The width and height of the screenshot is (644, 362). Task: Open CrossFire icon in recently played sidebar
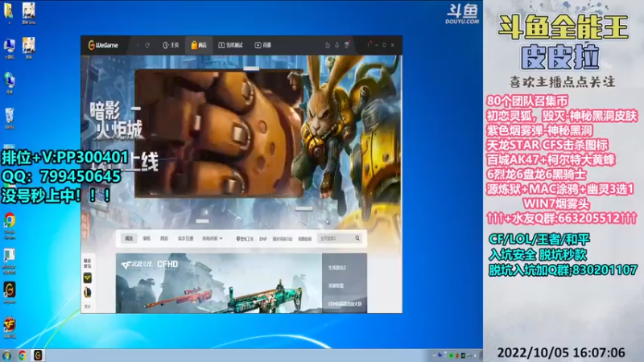pos(88,278)
